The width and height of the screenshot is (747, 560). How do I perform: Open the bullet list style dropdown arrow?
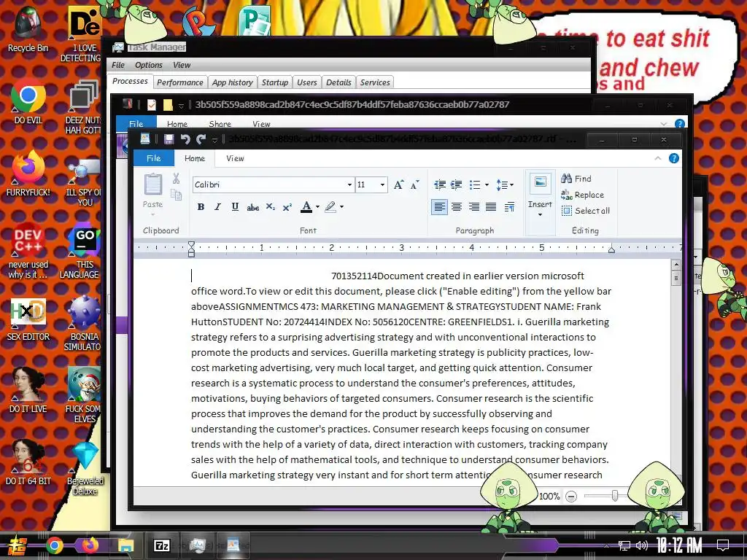pyautogui.click(x=487, y=184)
